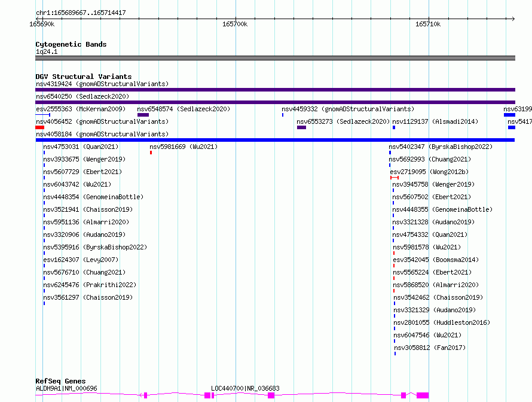The height and width of the screenshot is (402, 532).
Task: Select the nsv6540250 Sedlazeck2020 variant label
Action: (82, 96)
